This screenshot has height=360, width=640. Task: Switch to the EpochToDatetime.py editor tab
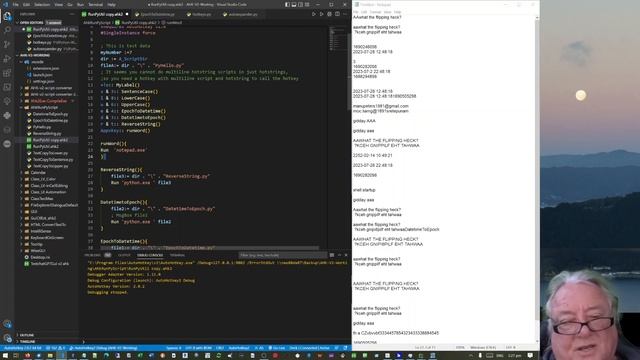(157, 14)
